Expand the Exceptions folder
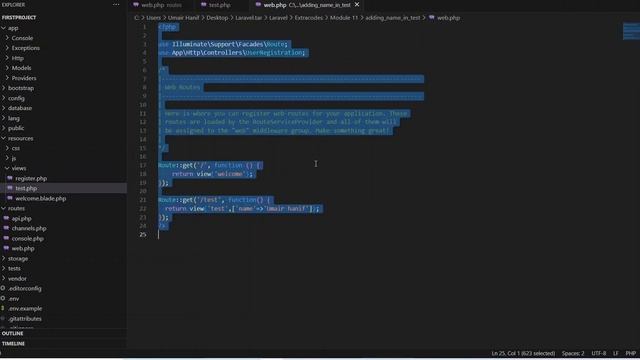Screen dimensions: 640x360 coord(25,48)
